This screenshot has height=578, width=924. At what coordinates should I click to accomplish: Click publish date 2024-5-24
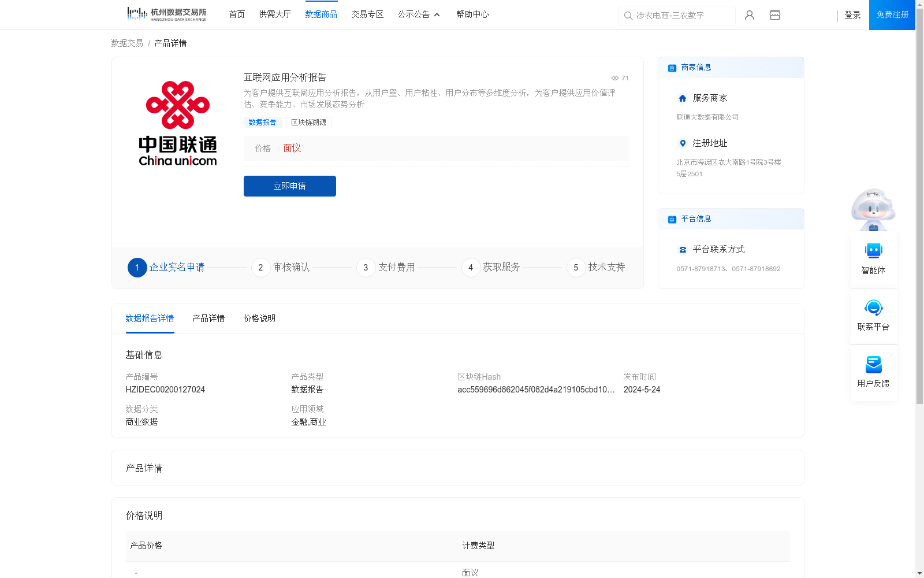point(642,390)
